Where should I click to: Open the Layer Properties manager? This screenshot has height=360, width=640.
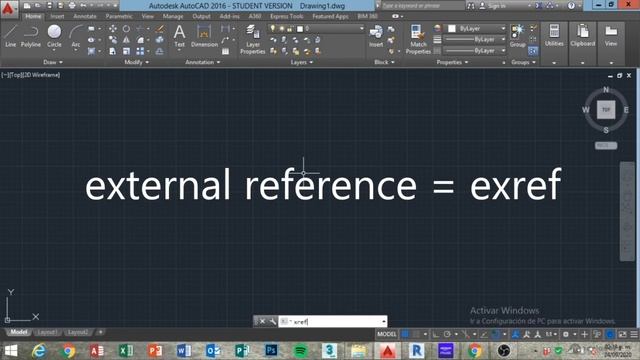[253, 39]
